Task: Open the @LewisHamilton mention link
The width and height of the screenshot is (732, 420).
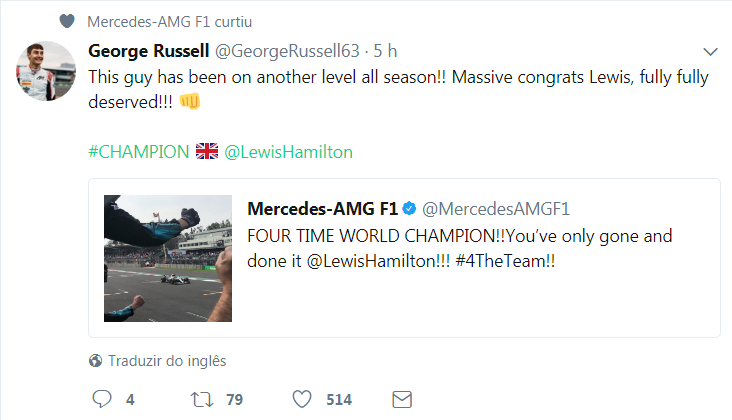Action: pos(288,152)
